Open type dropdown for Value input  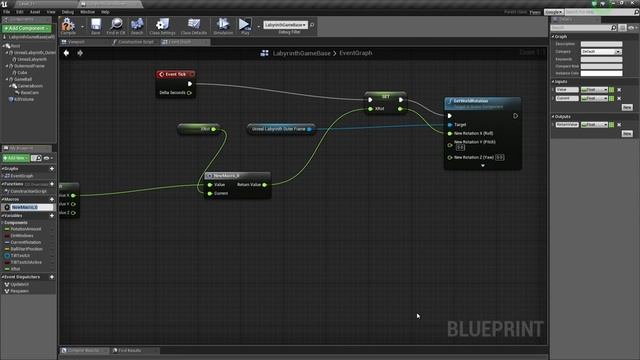click(x=594, y=90)
